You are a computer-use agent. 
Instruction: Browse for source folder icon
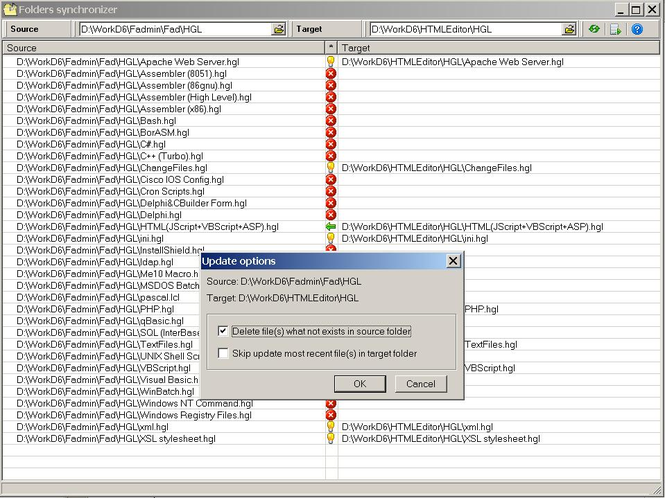(x=278, y=29)
